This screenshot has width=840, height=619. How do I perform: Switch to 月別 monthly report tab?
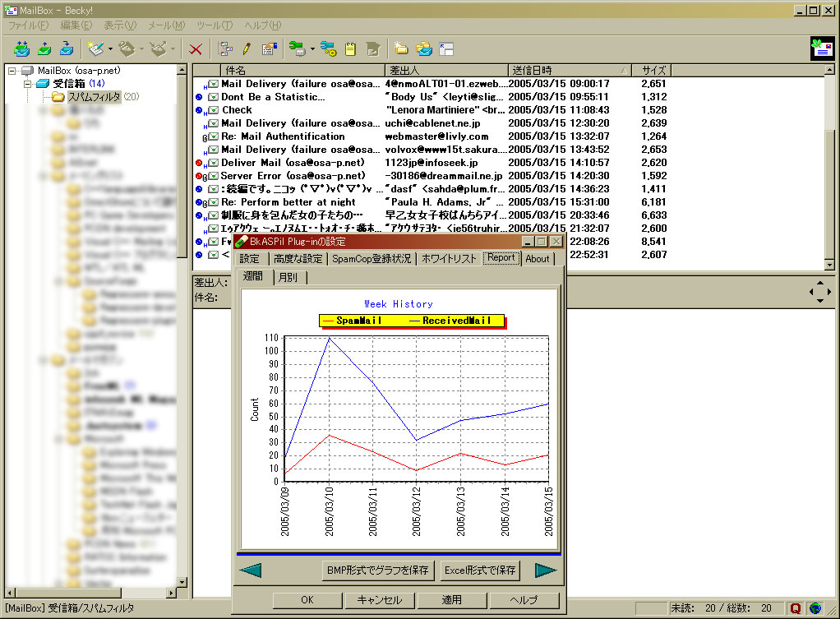(x=288, y=278)
